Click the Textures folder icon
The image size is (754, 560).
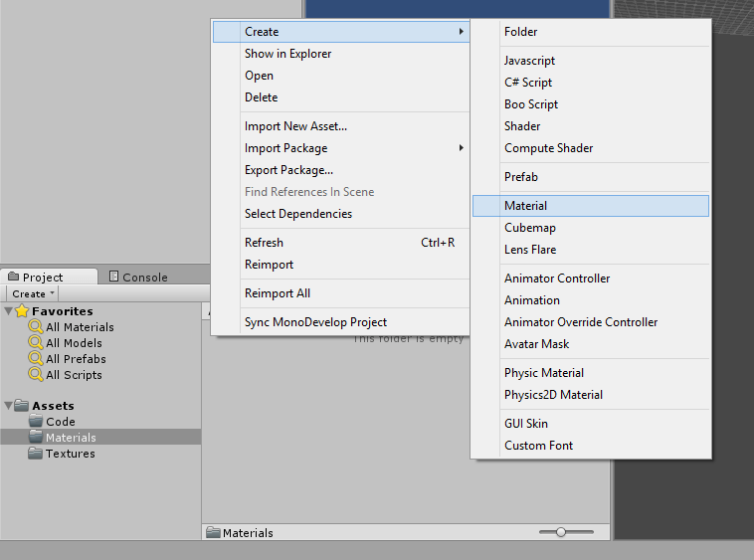pos(37,454)
